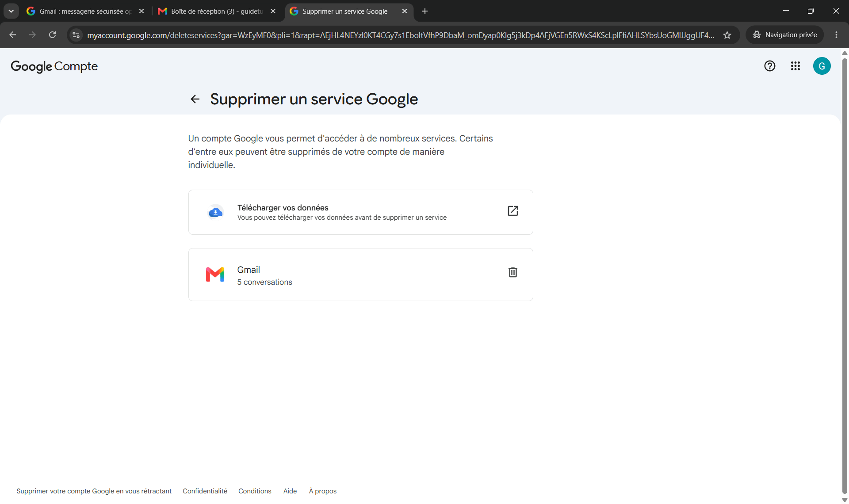Click the back arrow beside page title
849x504 pixels.
pyautogui.click(x=195, y=99)
